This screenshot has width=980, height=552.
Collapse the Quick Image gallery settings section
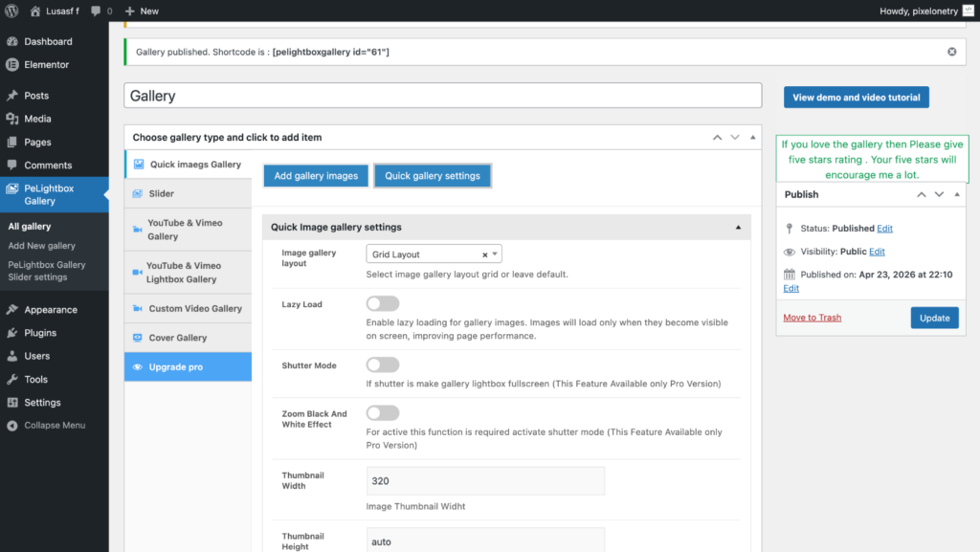(x=737, y=228)
